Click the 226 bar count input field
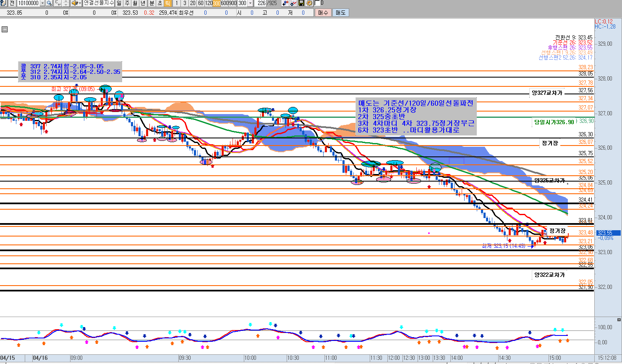 (262, 3)
